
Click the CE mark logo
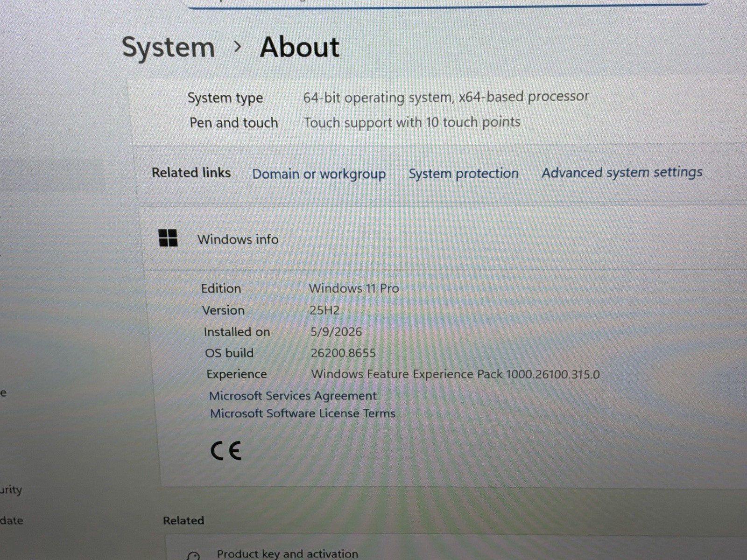(226, 451)
